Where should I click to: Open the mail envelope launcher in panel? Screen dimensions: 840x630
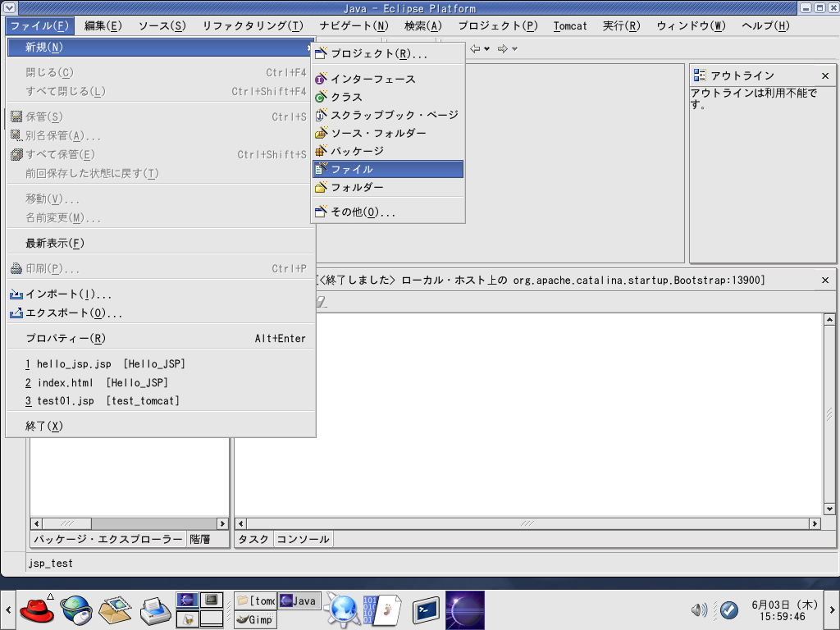pos(115,610)
